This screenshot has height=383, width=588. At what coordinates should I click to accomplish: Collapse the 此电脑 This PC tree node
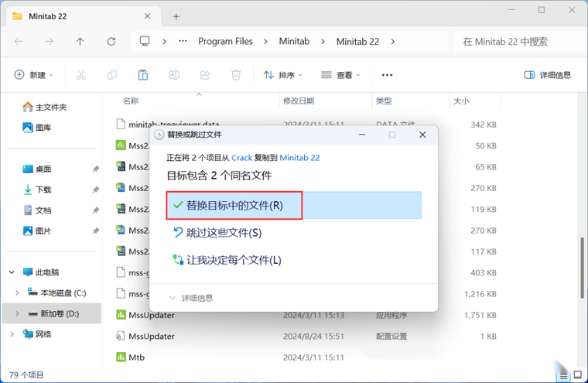pos(12,272)
